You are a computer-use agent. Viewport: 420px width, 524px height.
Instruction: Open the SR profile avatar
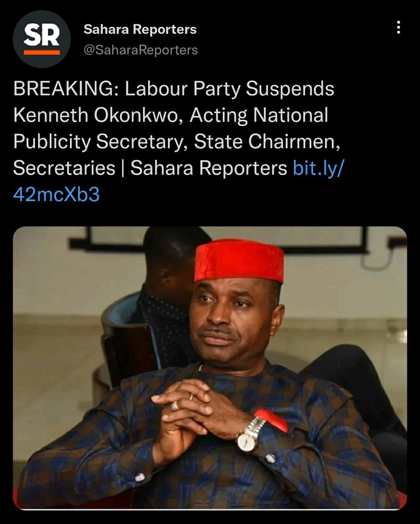tap(42, 39)
